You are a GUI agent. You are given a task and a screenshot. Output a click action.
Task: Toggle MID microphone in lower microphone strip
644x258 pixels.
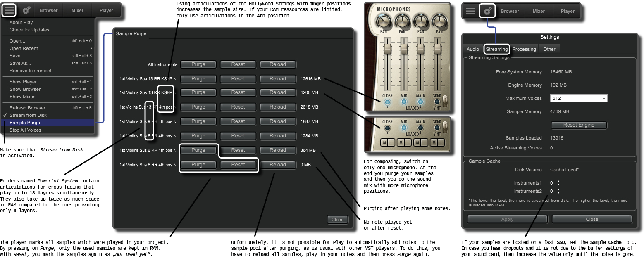click(x=404, y=128)
